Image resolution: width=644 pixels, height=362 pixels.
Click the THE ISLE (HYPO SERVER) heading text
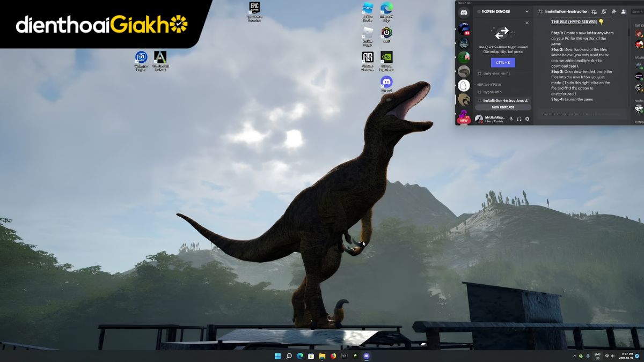pos(574,22)
